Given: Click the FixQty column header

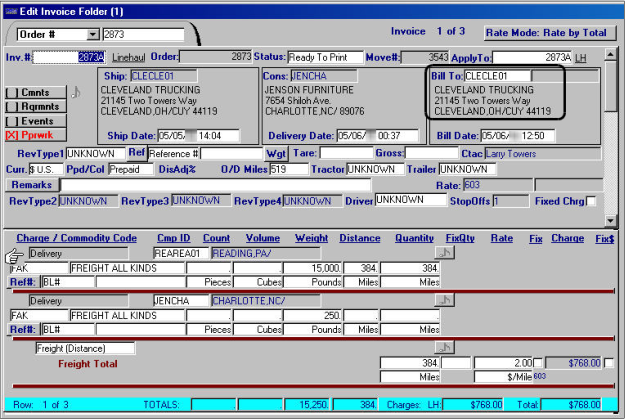Looking at the screenshot, I should point(460,238).
